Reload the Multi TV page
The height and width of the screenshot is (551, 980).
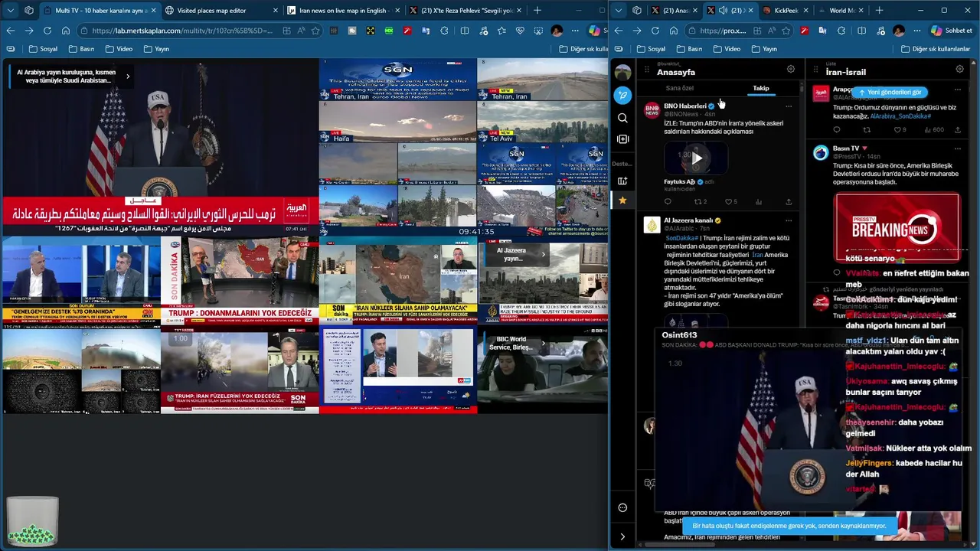(x=47, y=31)
